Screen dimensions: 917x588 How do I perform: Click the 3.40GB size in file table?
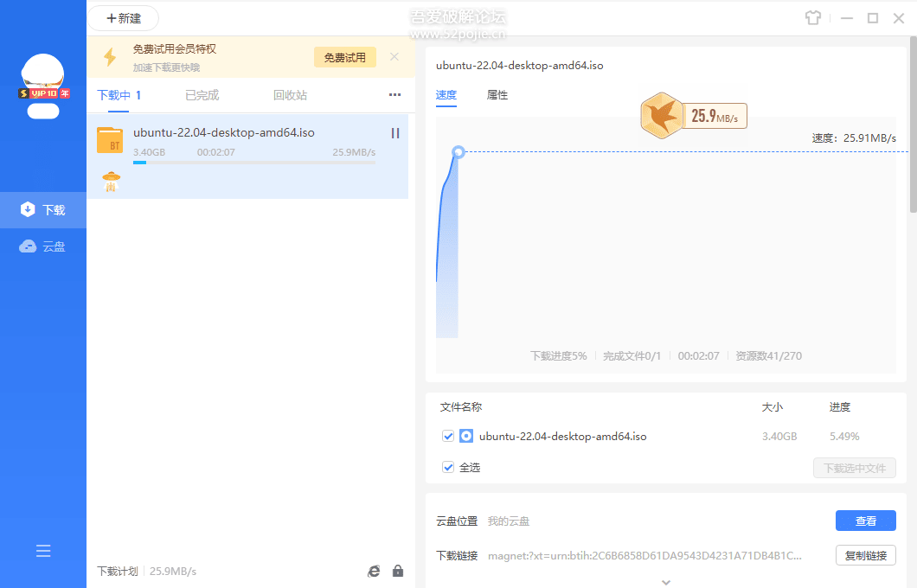pos(779,437)
